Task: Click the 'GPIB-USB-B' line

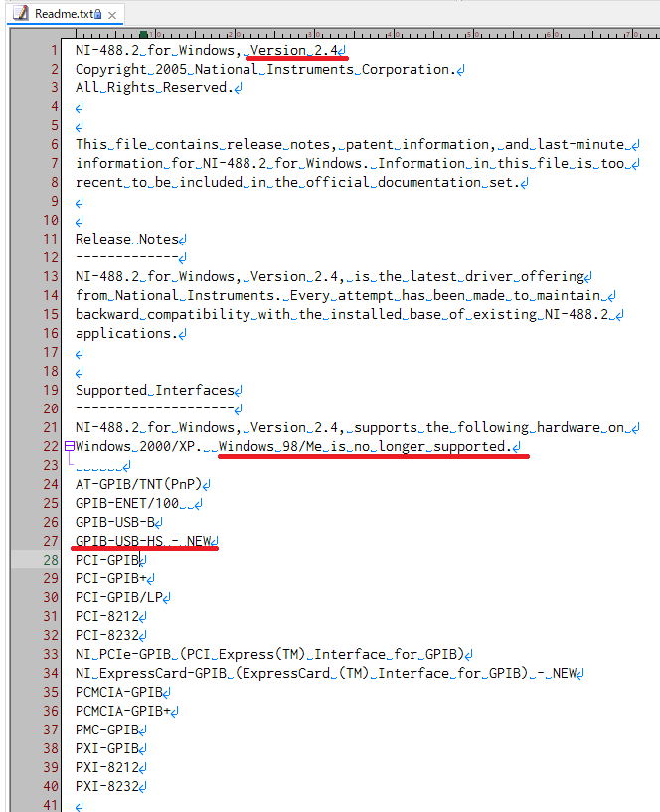Action: pos(115,522)
